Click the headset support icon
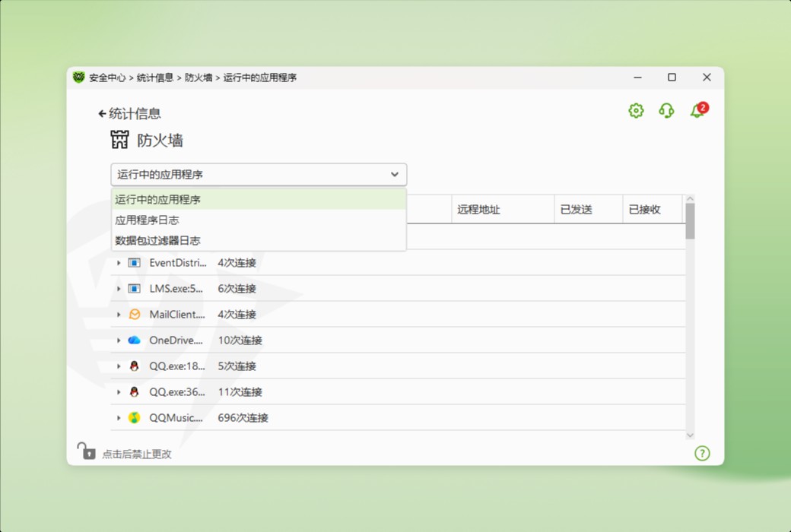This screenshot has width=791, height=532. coord(666,110)
